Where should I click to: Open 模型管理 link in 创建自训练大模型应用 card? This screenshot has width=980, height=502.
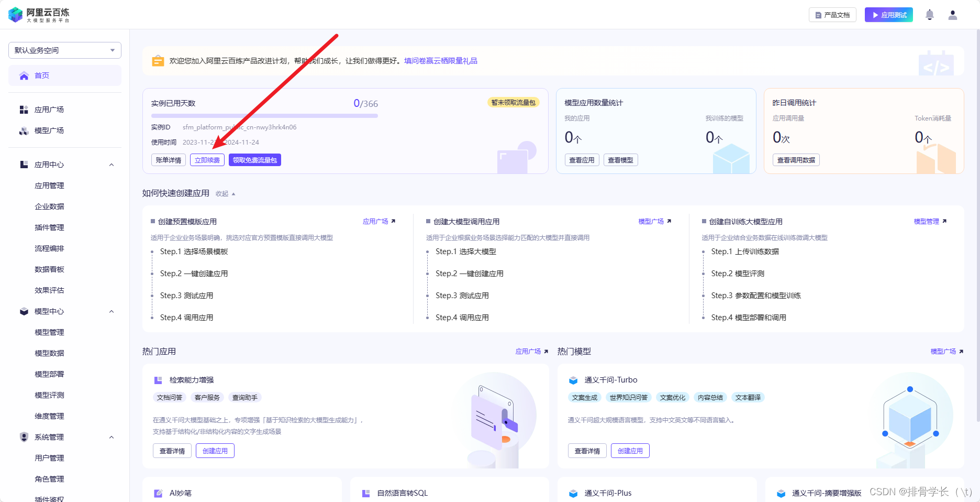coord(930,222)
